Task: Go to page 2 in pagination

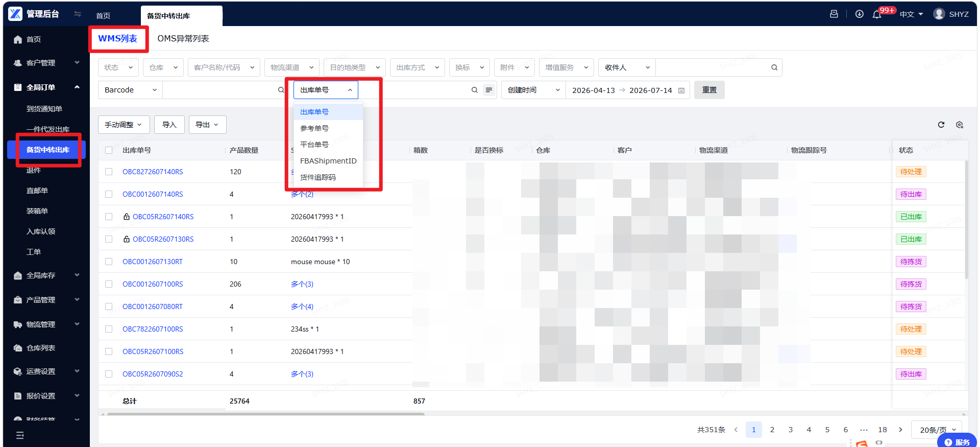Action: (x=772, y=430)
